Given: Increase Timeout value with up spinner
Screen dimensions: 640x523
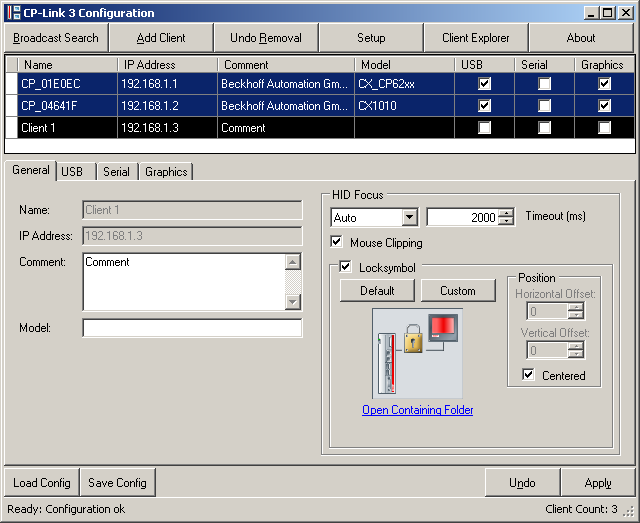Looking at the screenshot, I should [506, 213].
